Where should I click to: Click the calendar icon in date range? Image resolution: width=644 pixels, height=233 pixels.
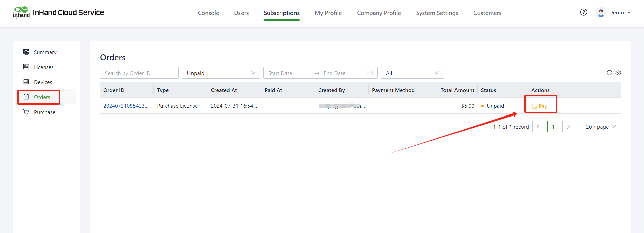(x=370, y=73)
